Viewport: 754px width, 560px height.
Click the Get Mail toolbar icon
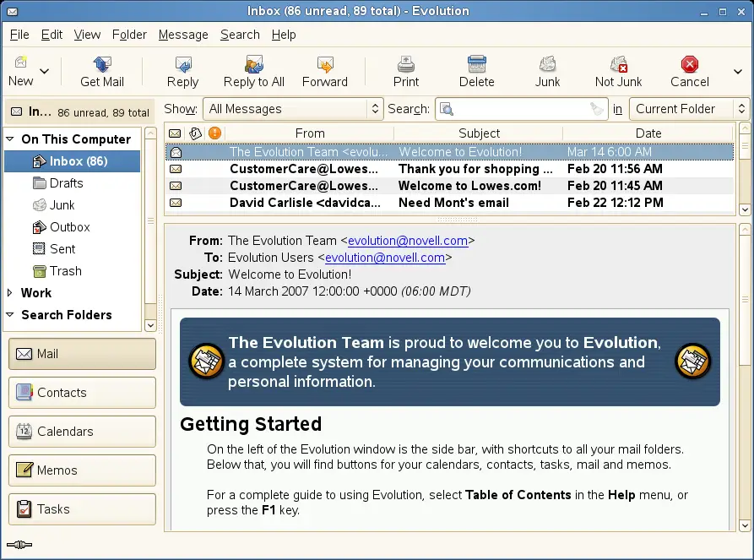(102, 65)
